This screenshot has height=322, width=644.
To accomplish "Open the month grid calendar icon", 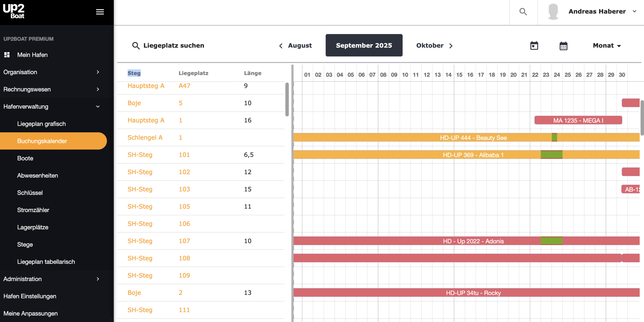I will click(x=563, y=46).
